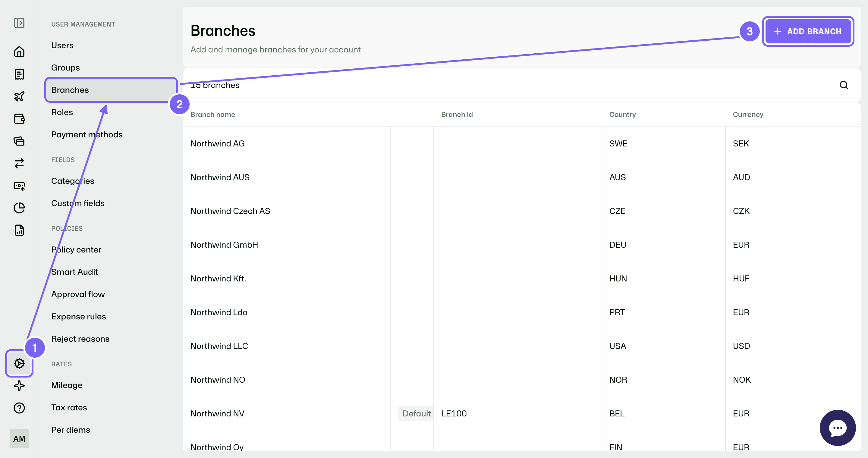The image size is (868, 458).
Task: Collapse the sidebar panel icon
Action: (19, 23)
